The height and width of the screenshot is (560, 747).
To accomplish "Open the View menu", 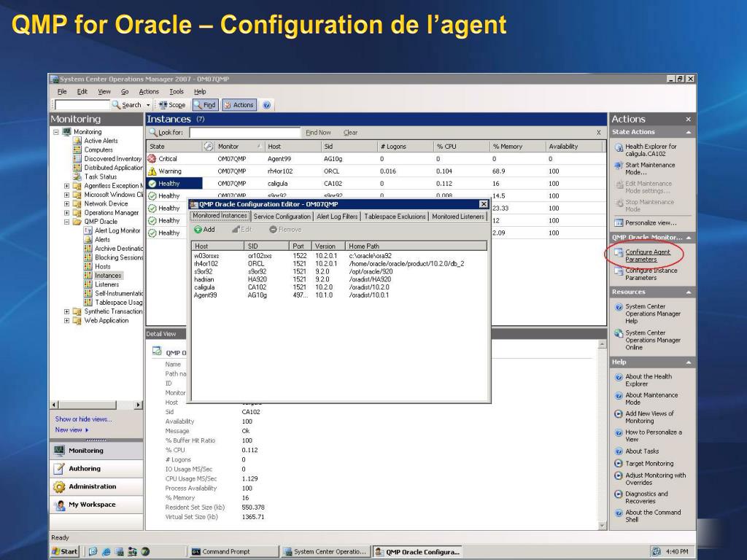I will (x=104, y=91).
